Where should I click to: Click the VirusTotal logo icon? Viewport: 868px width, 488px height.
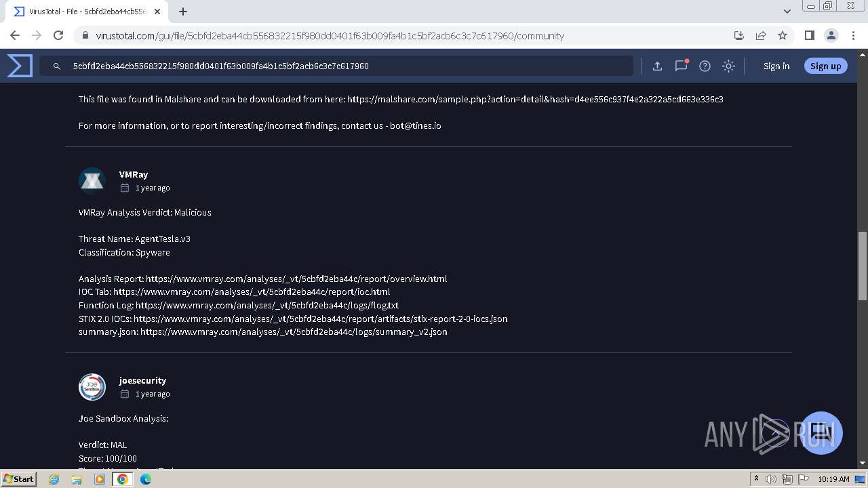click(20, 66)
